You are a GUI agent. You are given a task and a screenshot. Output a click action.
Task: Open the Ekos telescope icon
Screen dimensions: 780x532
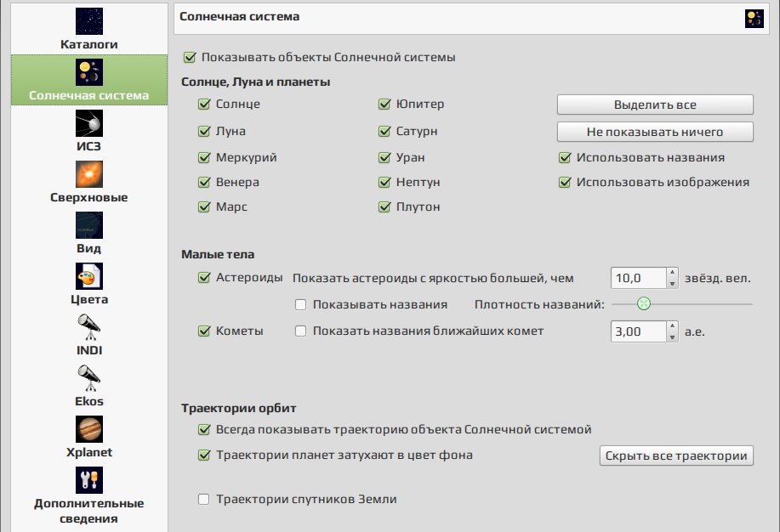89,378
